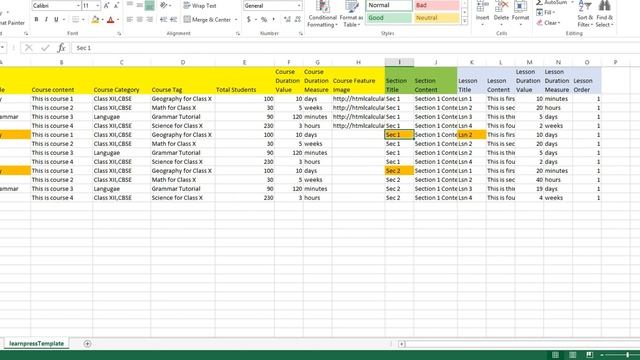Click Merge & Center

[x=207, y=20]
